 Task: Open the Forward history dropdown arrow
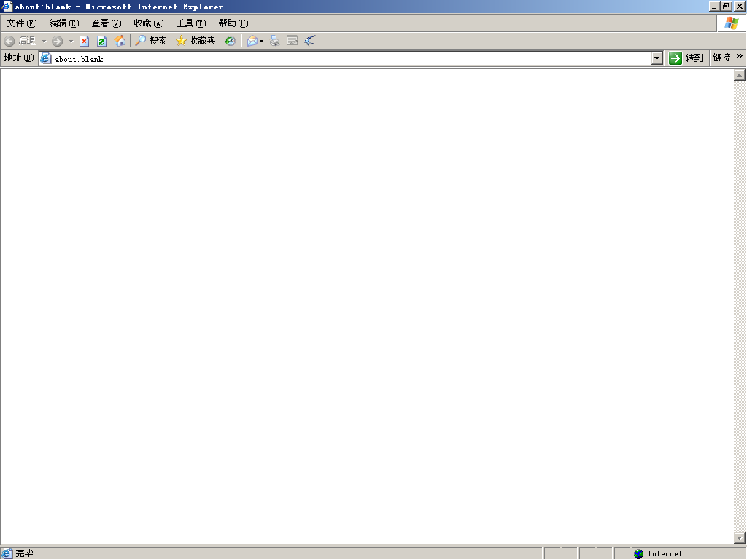tap(71, 42)
